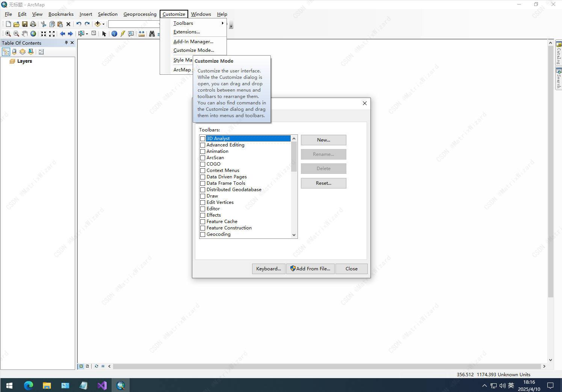This screenshot has height=392, width=562.
Task: Toggle the Data Driven Pages checkbox
Action: click(x=203, y=177)
